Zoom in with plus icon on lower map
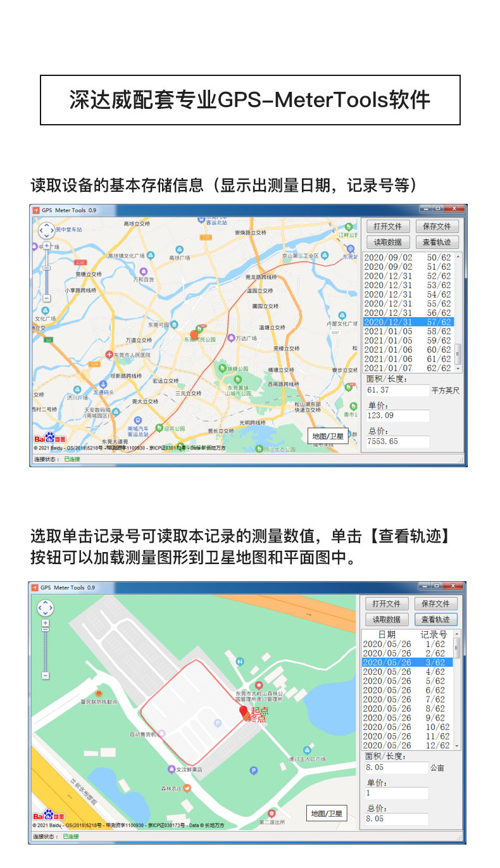500x868 pixels. pyautogui.click(x=45, y=623)
